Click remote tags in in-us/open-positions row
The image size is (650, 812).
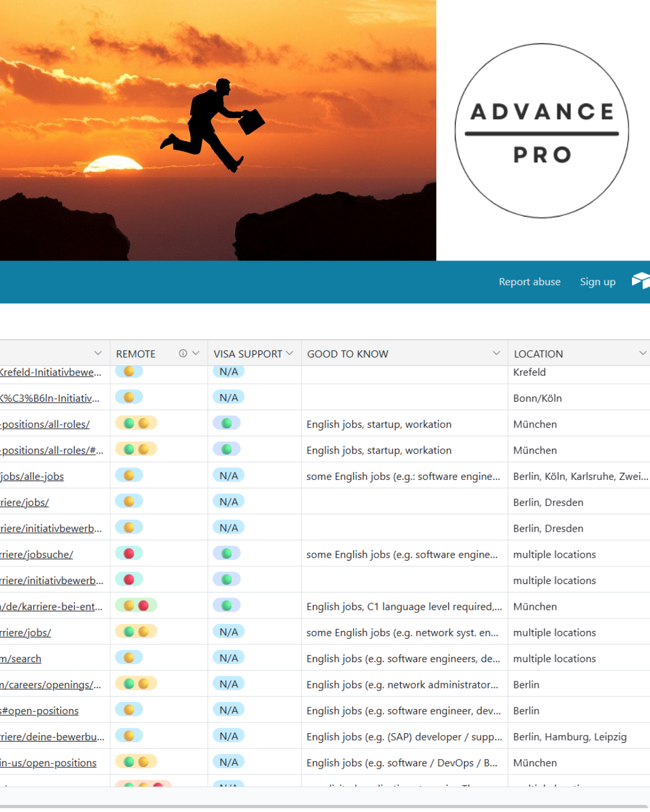(x=136, y=761)
